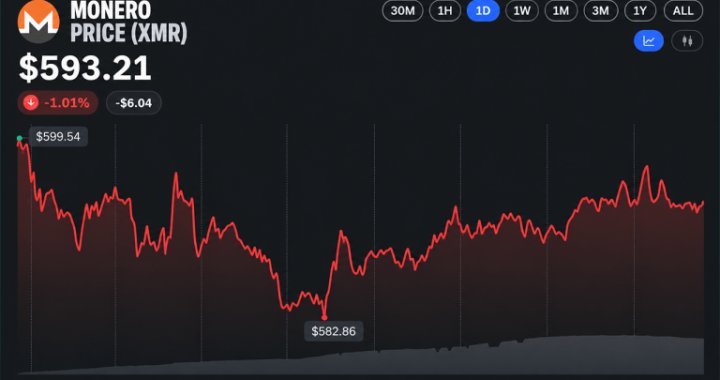Viewport: 720px width, 380px height.
Task: Click the PRICE (XMR) subtitle
Action: pyautogui.click(x=129, y=33)
